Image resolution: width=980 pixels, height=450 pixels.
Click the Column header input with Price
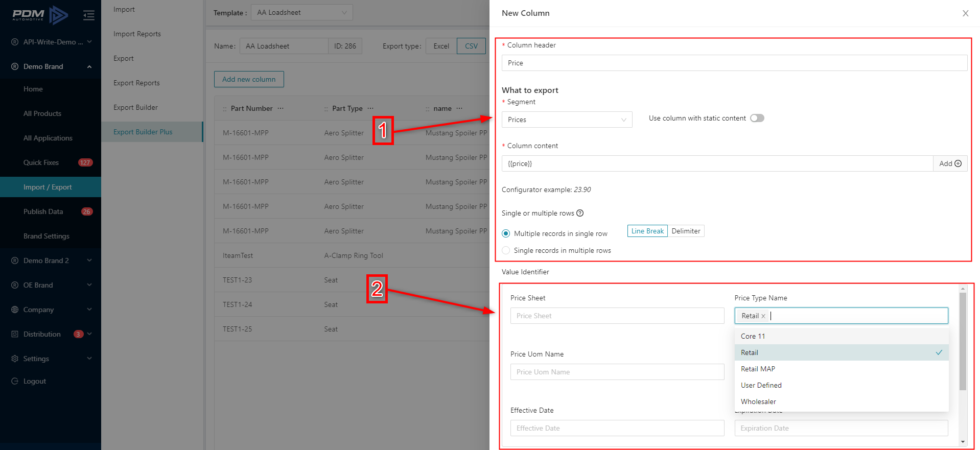point(734,63)
